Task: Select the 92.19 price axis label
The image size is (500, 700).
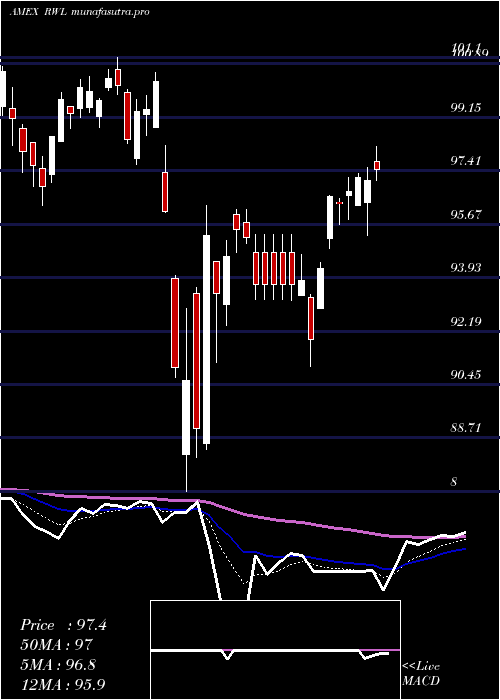Action: 466,321
